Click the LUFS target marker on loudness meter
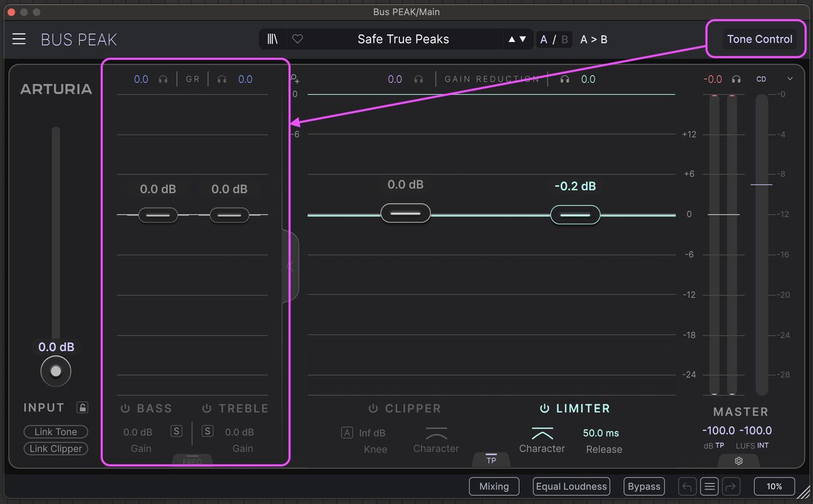Screen dimensions: 813x504 (762, 185)
